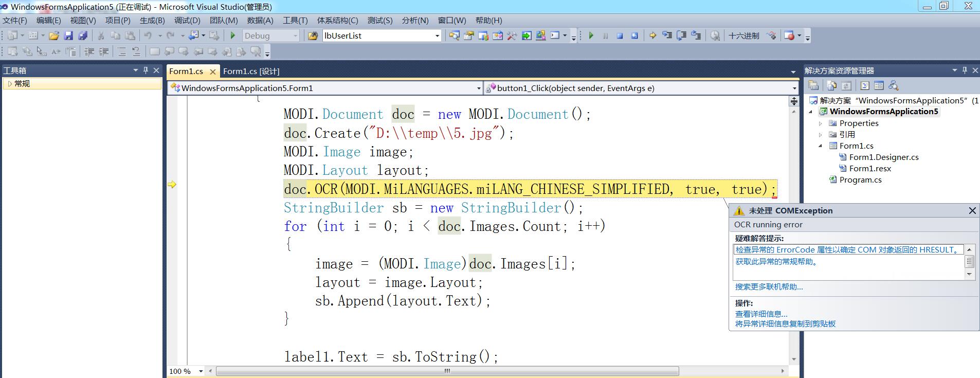Click the Redo arrow icon
Image resolution: width=980 pixels, height=378 pixels.
pos(171,35)
